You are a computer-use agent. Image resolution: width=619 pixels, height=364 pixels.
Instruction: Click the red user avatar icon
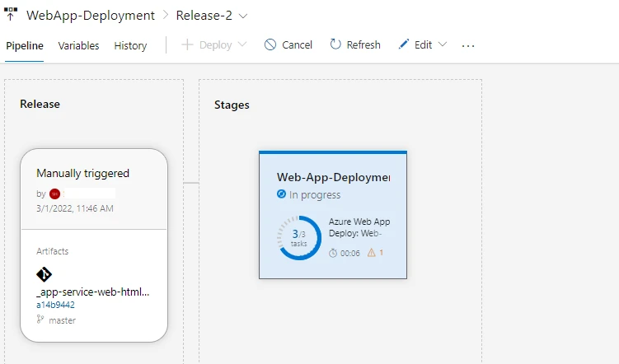click(x=55, y=194)
